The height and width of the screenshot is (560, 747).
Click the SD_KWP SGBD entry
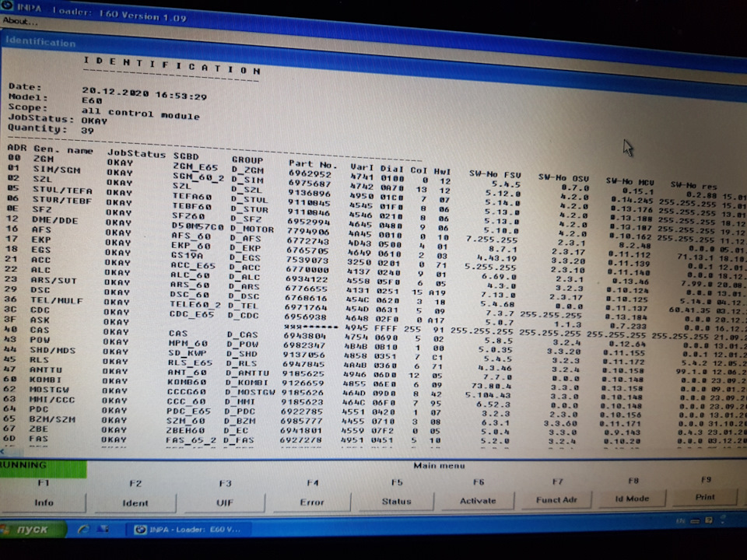pyautogui.click(x=187, y=353)
